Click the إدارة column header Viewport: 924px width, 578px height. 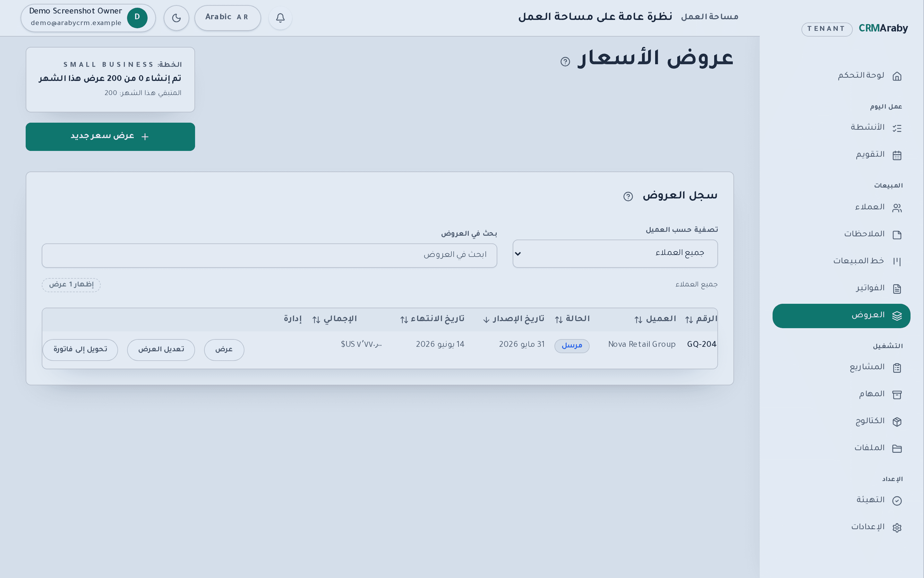(x=293, y=319)
